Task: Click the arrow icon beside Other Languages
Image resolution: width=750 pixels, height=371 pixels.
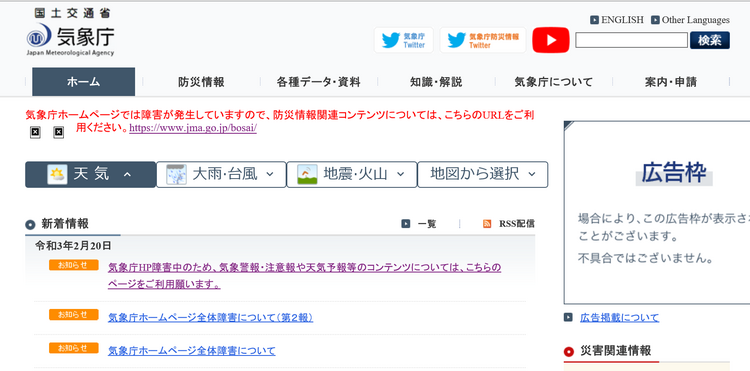Action: tap(655, 20)
